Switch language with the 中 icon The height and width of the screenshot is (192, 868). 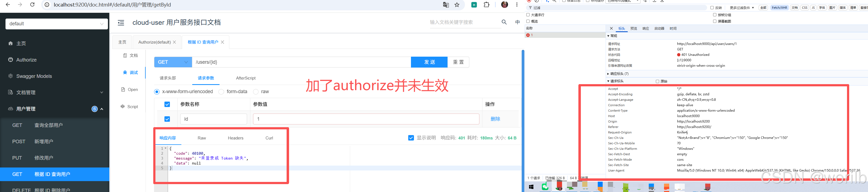click(518, 22)
